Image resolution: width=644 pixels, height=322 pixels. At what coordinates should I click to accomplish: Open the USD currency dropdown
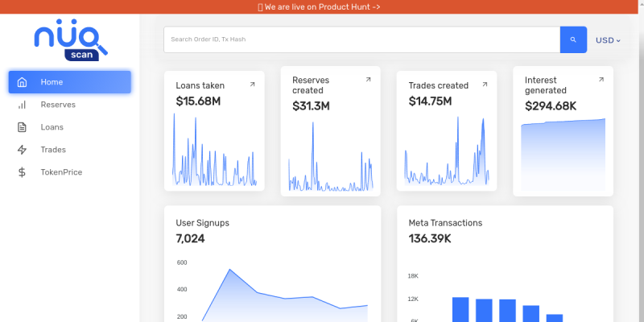click(608, 40)
